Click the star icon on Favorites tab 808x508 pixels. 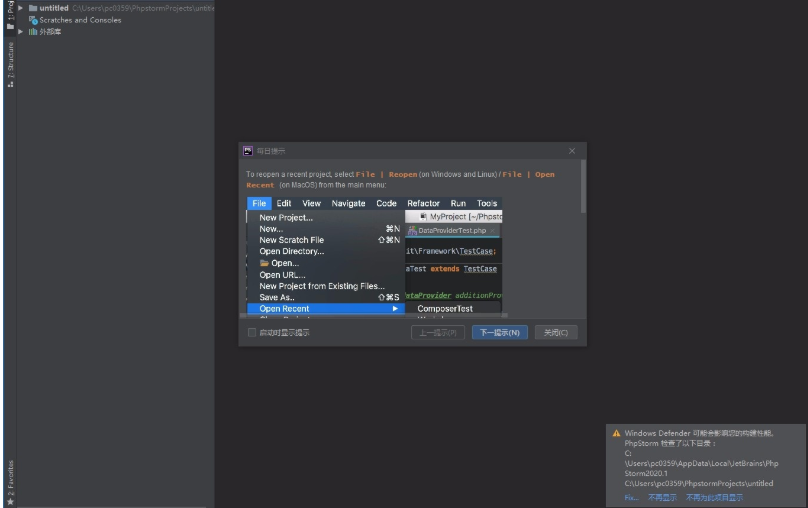(x=10, y=502)
